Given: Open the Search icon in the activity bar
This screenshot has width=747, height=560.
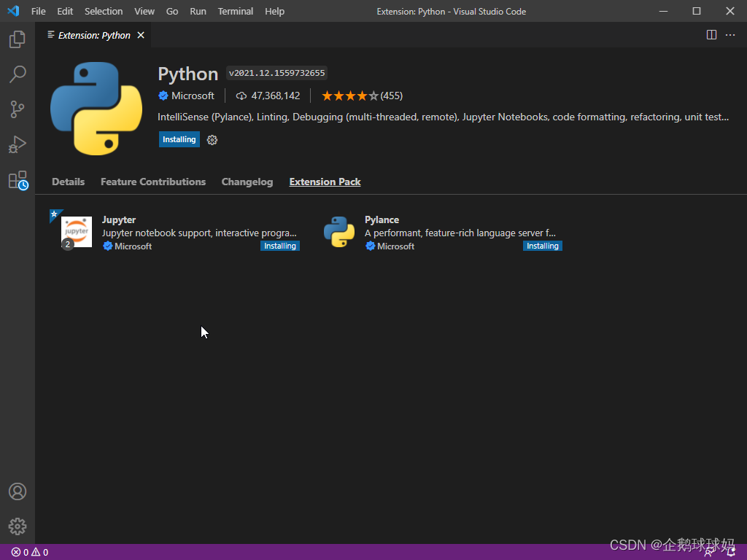Looking at the screenshot, I should 18,74.
